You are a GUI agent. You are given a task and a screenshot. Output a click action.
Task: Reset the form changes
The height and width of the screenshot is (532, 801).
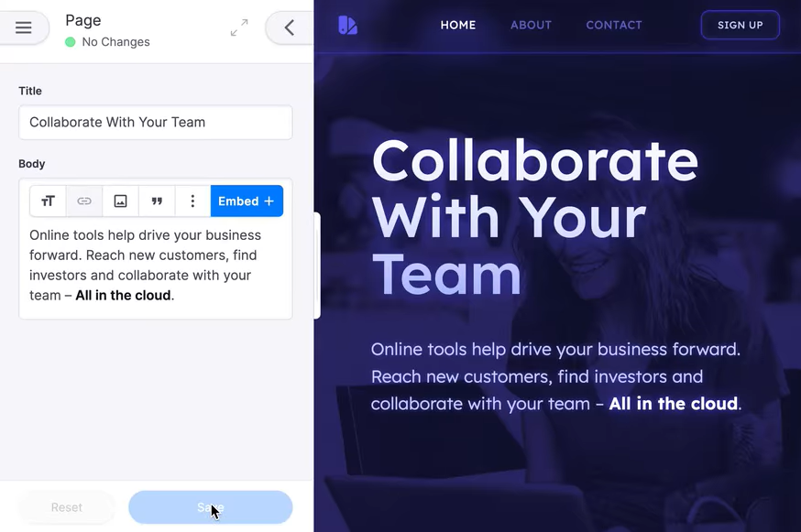click(x=66, y=507)
